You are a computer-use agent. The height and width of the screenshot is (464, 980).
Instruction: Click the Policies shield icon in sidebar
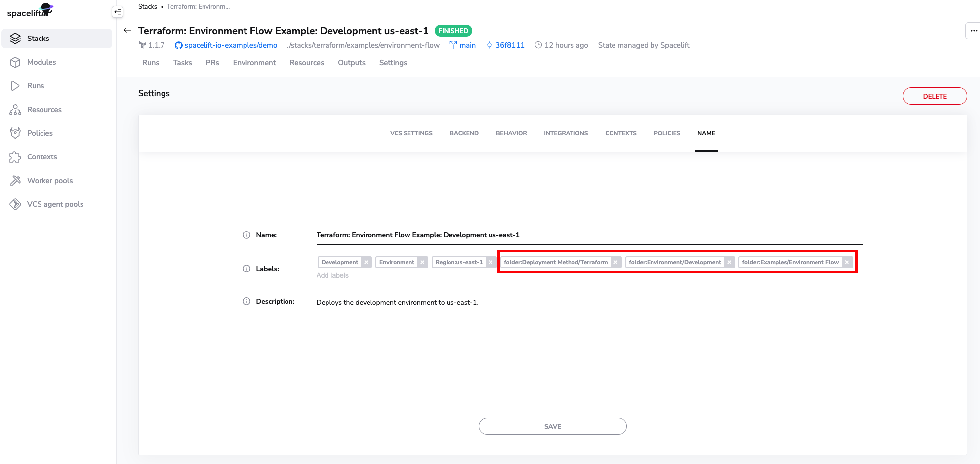click(x=15, y=133)
